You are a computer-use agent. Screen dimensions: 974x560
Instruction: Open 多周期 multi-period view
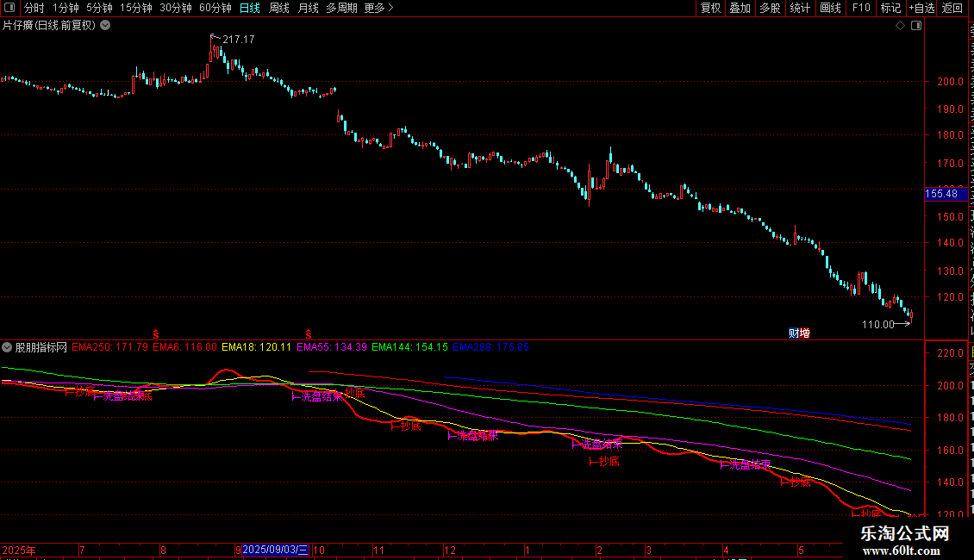[x=341, y=8]
